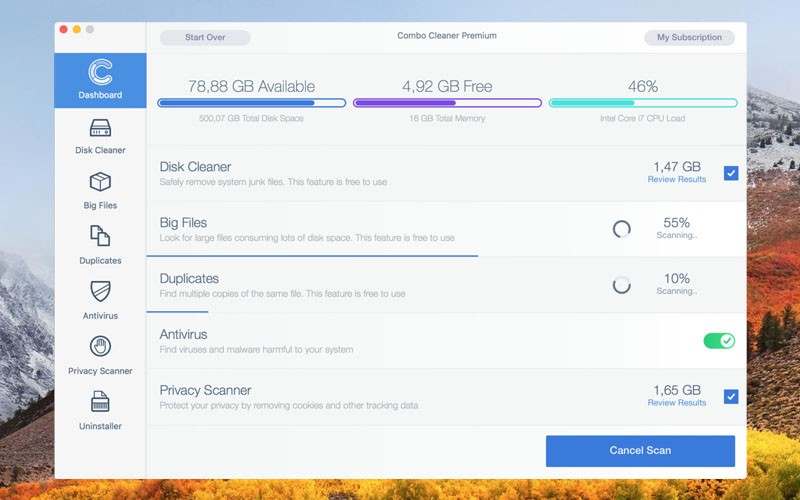Uncheck the Privacy Scanner checkbox
This screenshot has width=800, height=500.
point(731,396)
